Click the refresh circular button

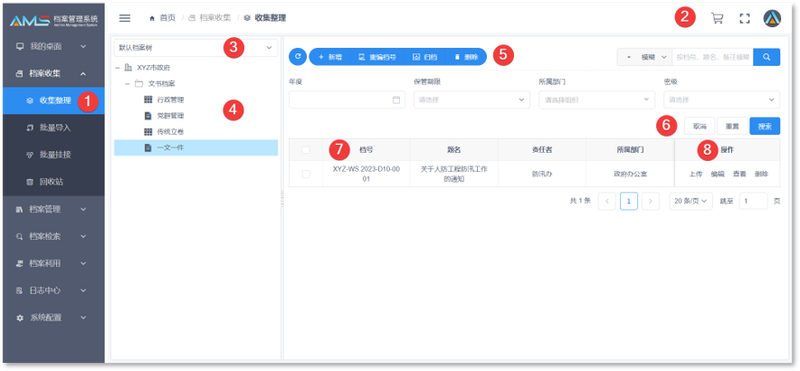(297, 57)
